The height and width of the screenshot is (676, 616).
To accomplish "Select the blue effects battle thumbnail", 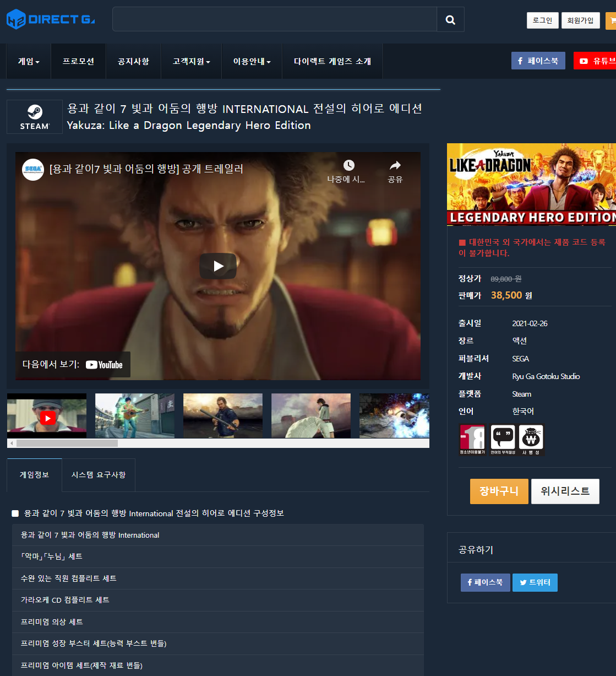I will click(x=394, y=416).
